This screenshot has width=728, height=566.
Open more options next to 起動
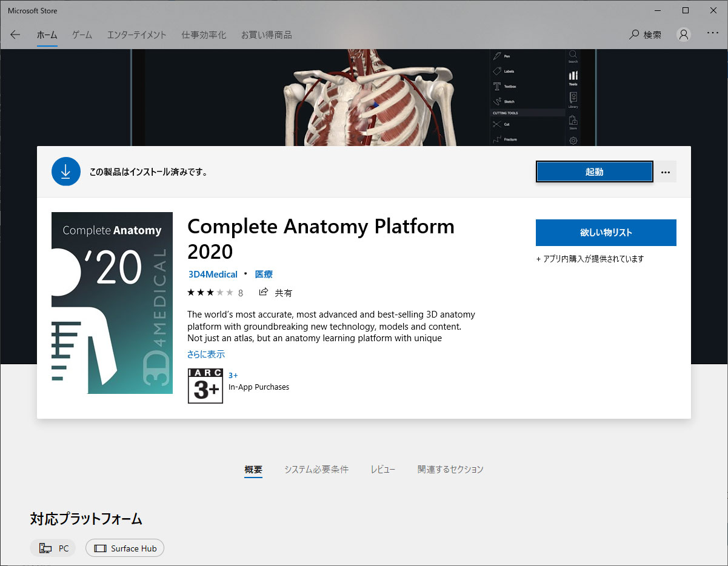[666, 172]
